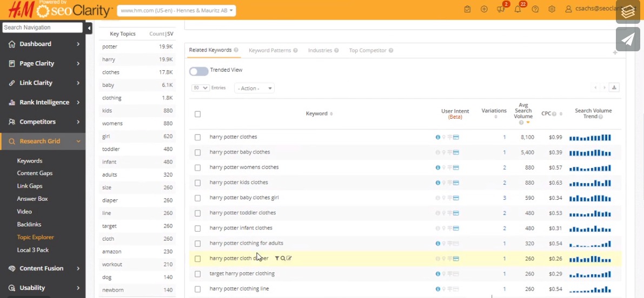
Task: Click the add plus-circle icon in header
Action: [484, 9]
